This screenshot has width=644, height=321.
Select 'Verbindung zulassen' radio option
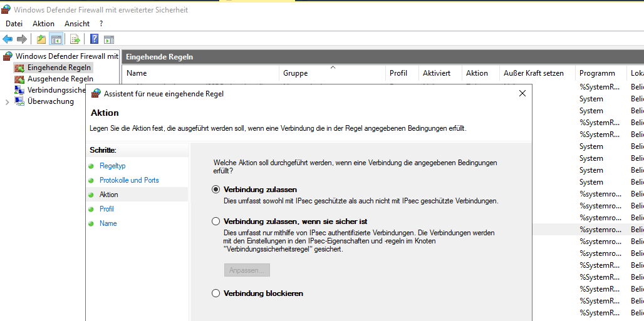tap(216, 190)
